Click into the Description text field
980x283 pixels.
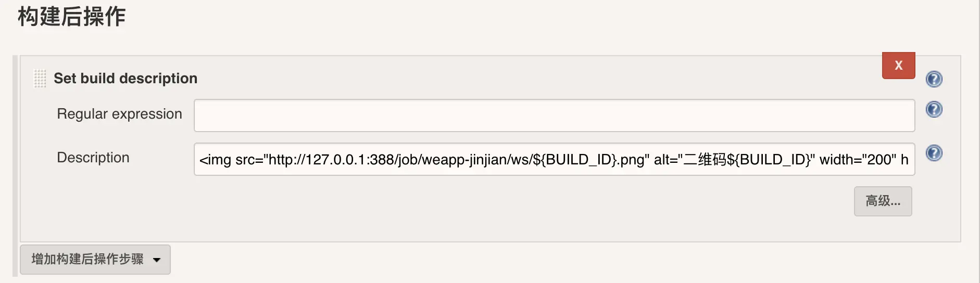(x=554, y=159)
